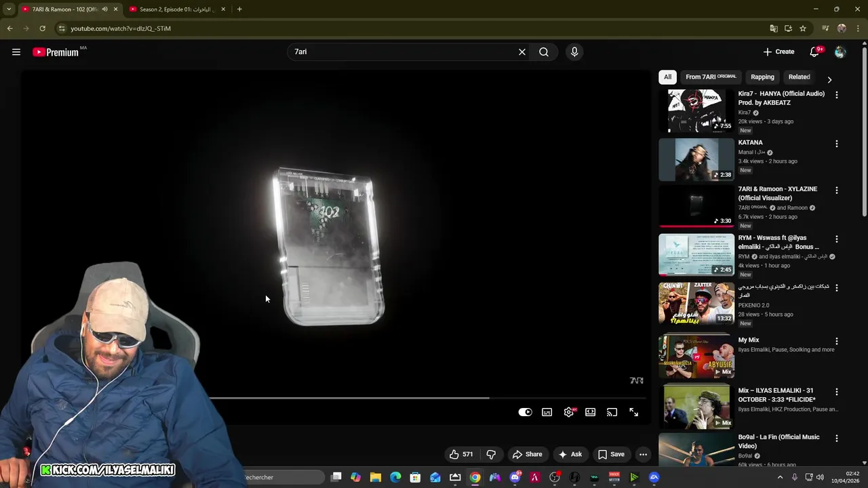Reload the page
This screenshot has width=868, height=488.
pos(42,28)
